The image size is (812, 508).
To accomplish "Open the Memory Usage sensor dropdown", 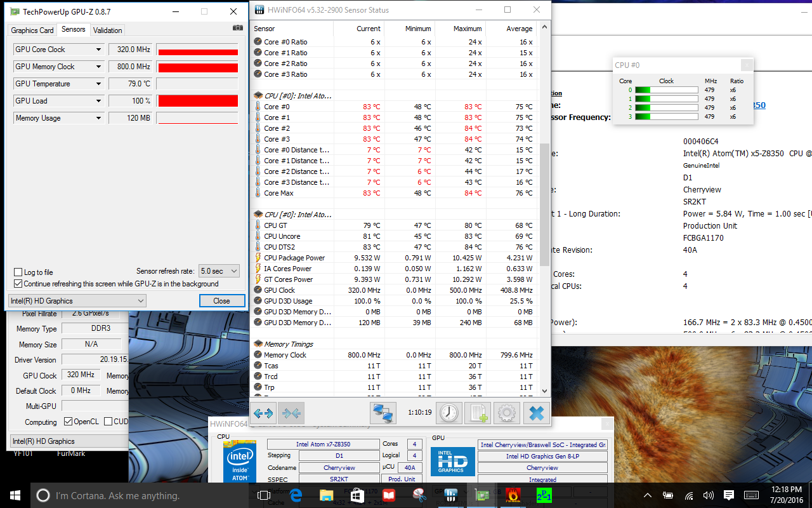I will [x=99, y=118].
